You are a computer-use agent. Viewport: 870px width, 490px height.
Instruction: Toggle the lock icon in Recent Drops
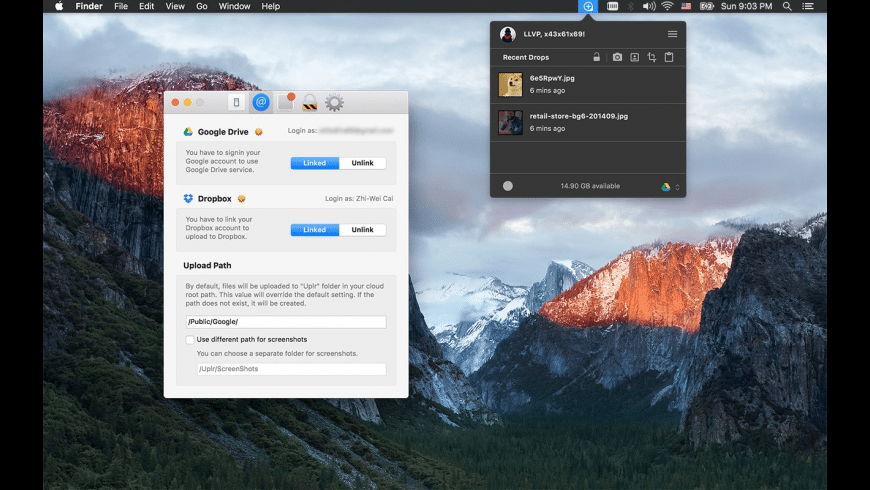click(596, 57)
